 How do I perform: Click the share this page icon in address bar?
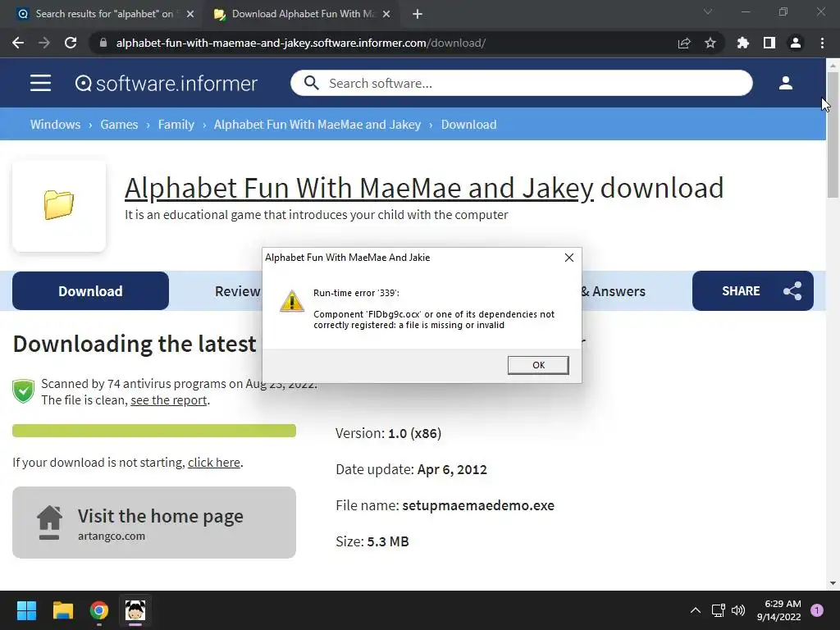(684, 43)
